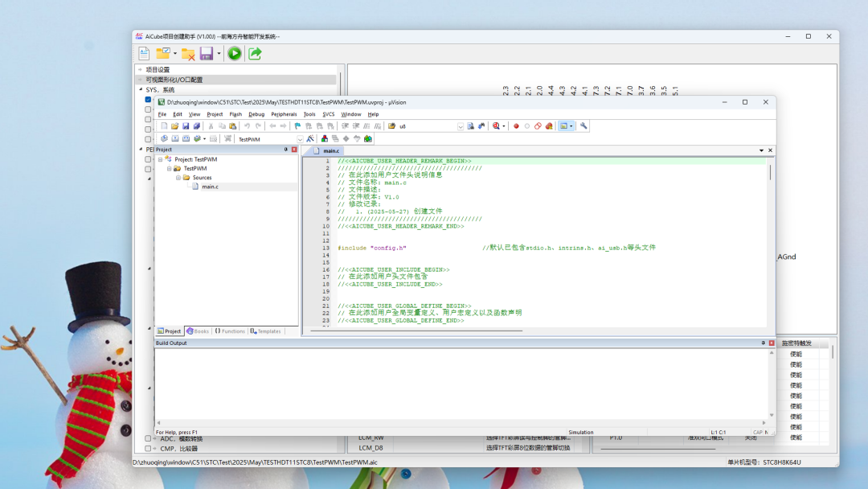
Task: Click the AiCube export project arrow icon
Action: 255,54
